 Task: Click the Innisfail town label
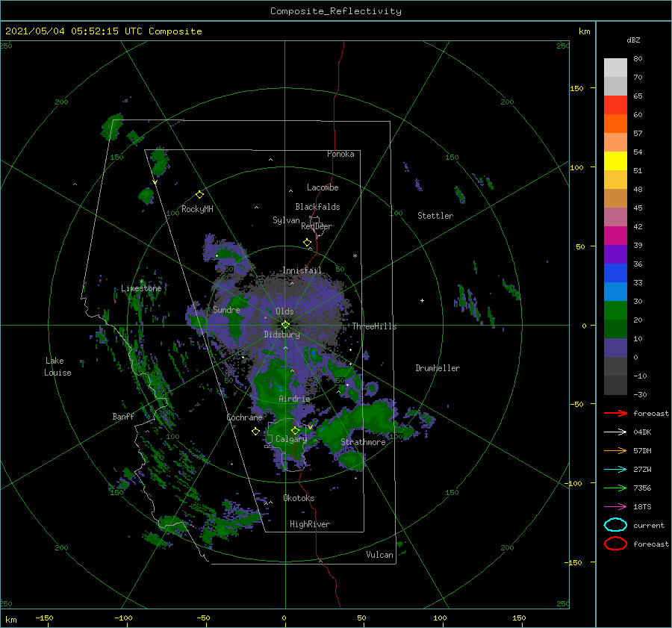[x=302, y=270]
